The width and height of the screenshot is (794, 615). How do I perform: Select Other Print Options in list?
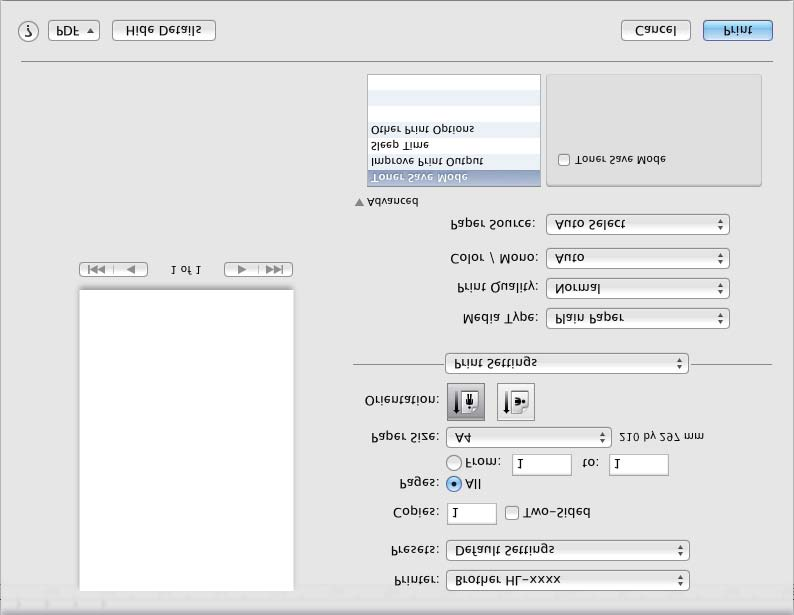pos(454,130)
